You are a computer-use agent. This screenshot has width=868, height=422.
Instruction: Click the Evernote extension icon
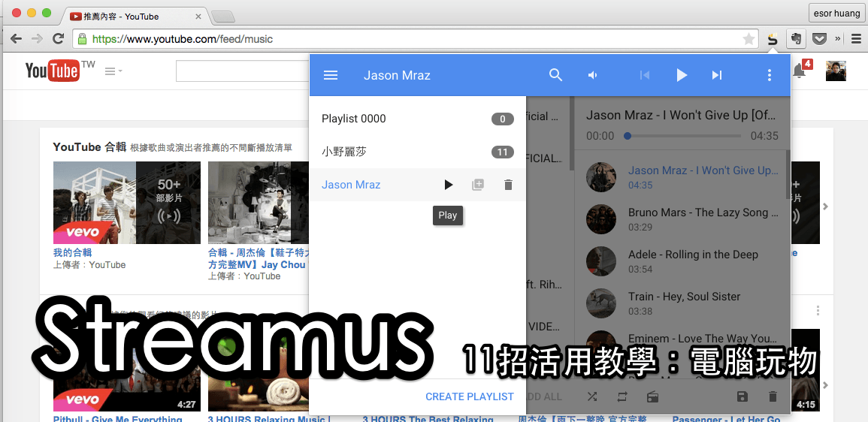click(x=796, y=39)
